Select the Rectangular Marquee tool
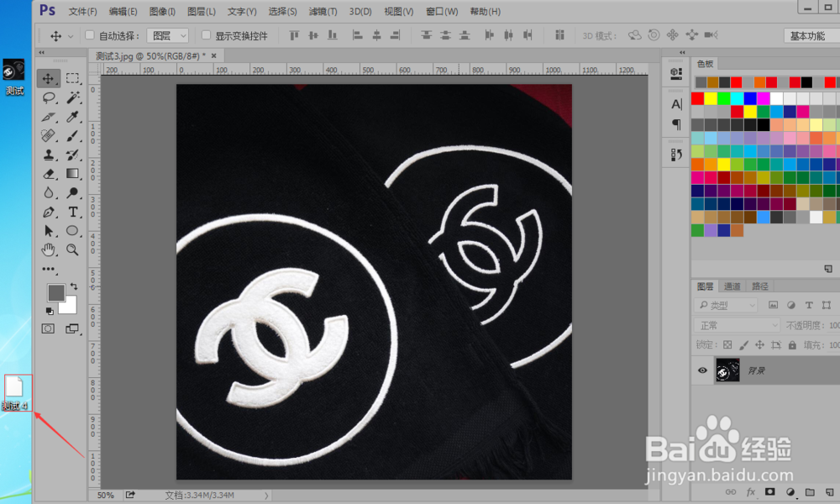 click(x=72, y=79)
